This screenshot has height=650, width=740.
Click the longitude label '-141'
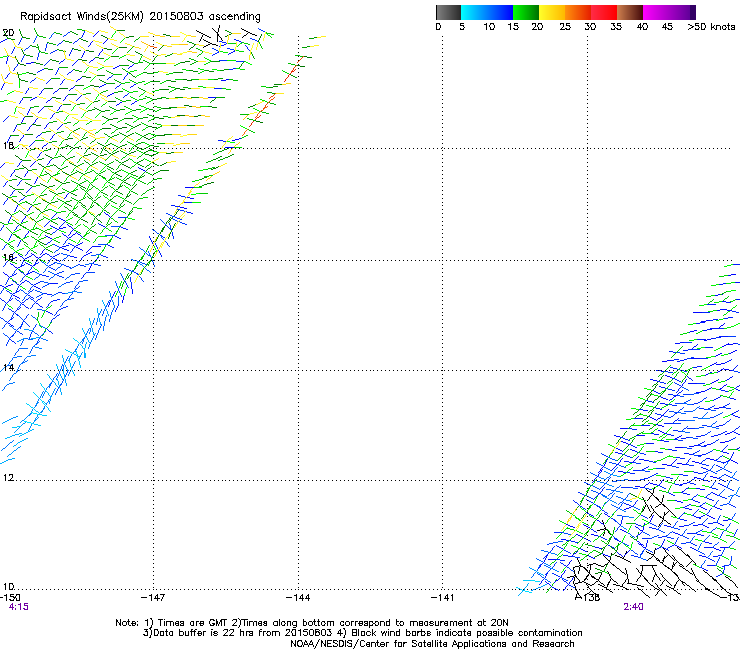[x=443, y=598]
